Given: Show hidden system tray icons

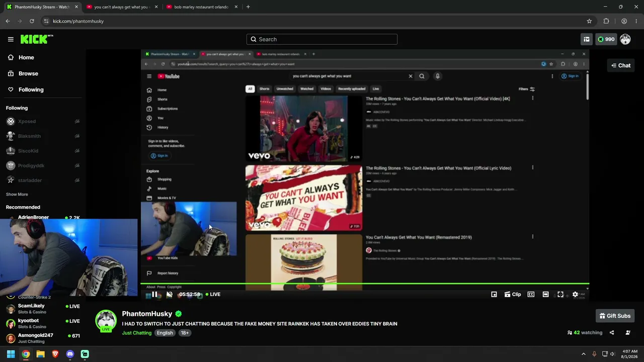Looking at the screenshot, I should coord(584,354).
